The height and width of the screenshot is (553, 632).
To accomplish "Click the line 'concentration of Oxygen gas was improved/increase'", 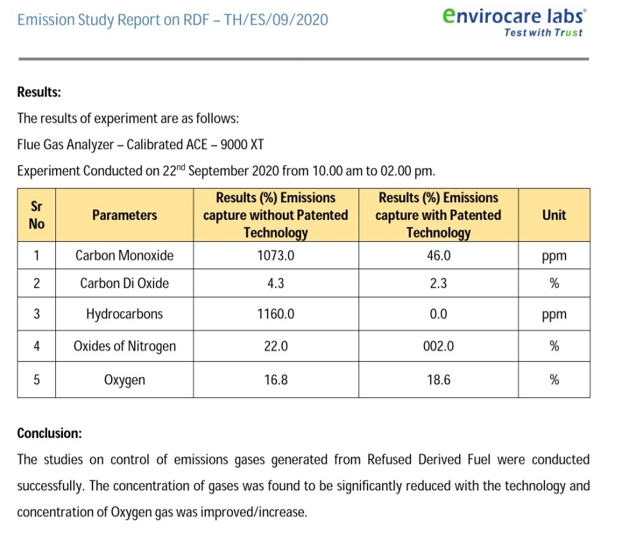I will (x=162, y=512).
